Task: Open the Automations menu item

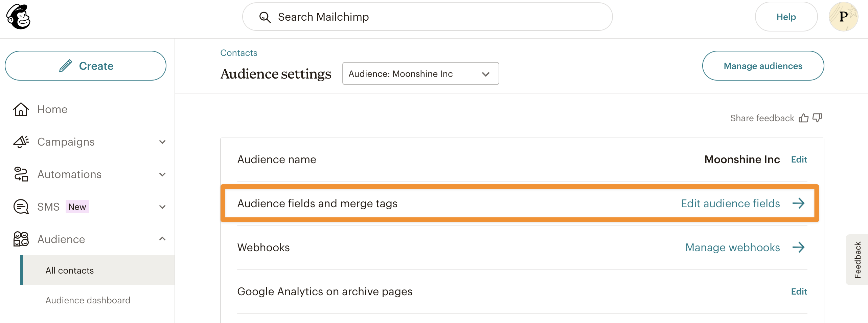Action: pyautogui.click(x=69, y=174)
